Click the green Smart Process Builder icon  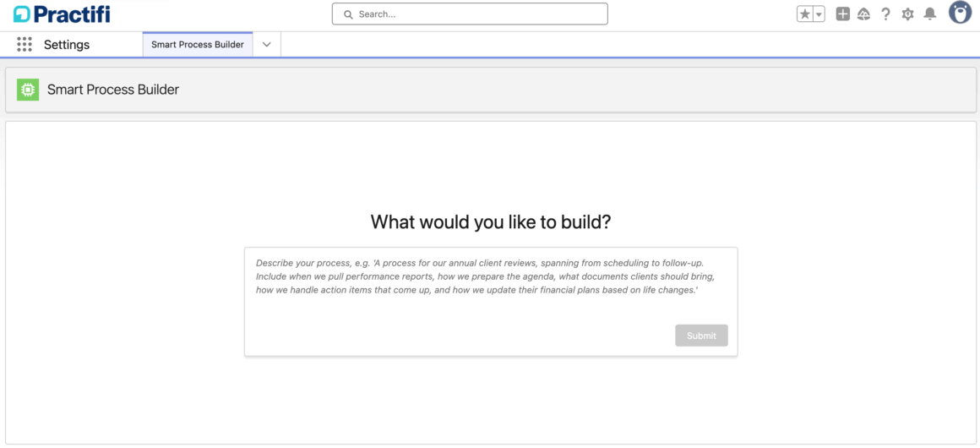pos(28,90)
